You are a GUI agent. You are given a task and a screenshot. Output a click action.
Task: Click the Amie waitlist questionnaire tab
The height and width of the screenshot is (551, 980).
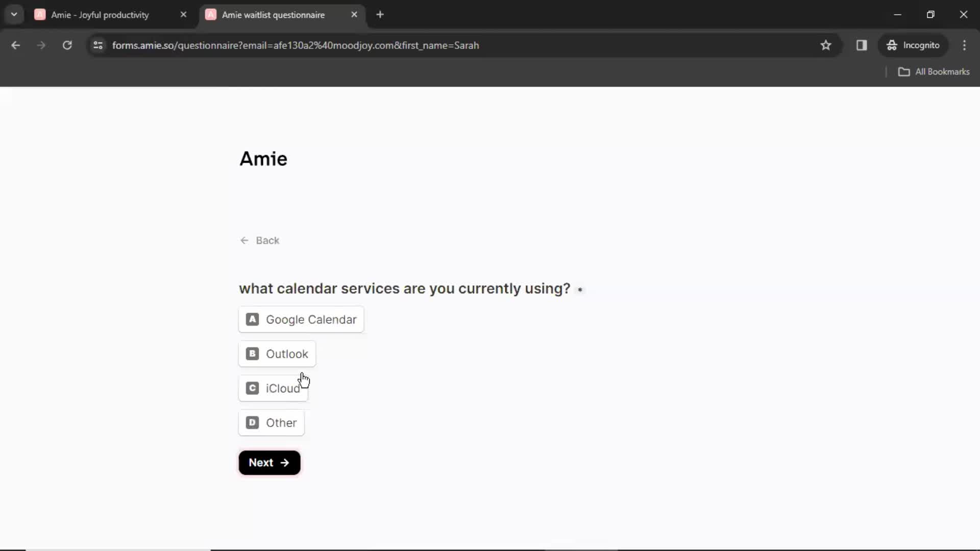tap(273, 15)
